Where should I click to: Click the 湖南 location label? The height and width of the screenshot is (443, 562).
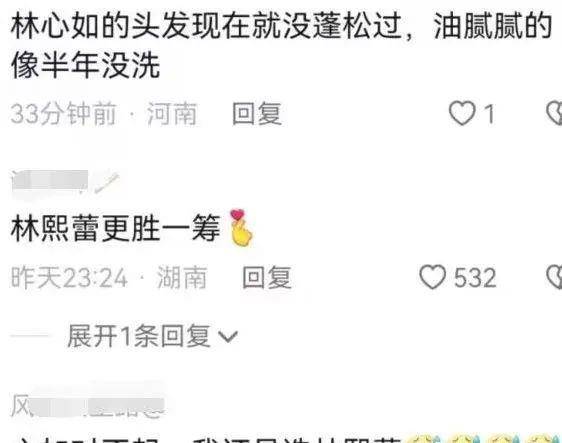(x=182, y=277)
